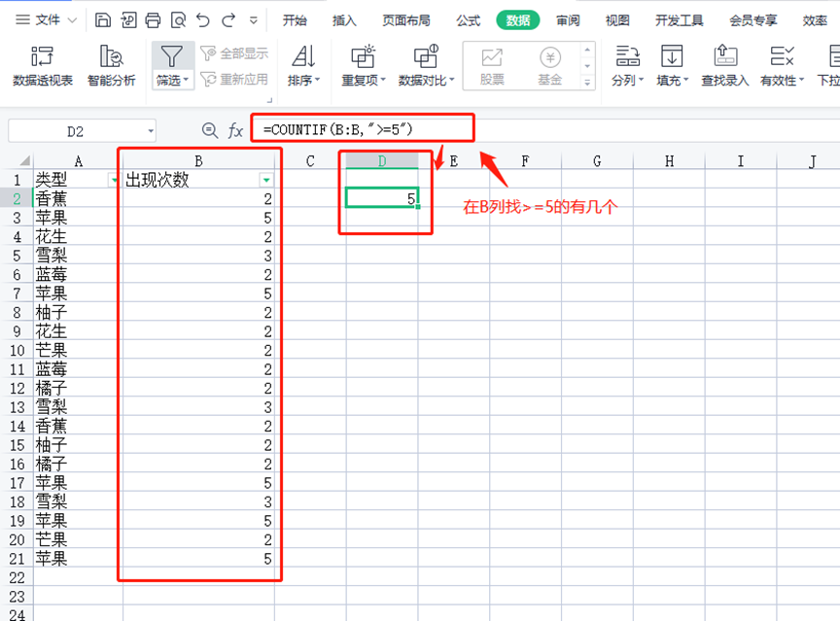Click cell D2 containing 5
The width and height of the screenshot is (840, 621).
point(382,198)
